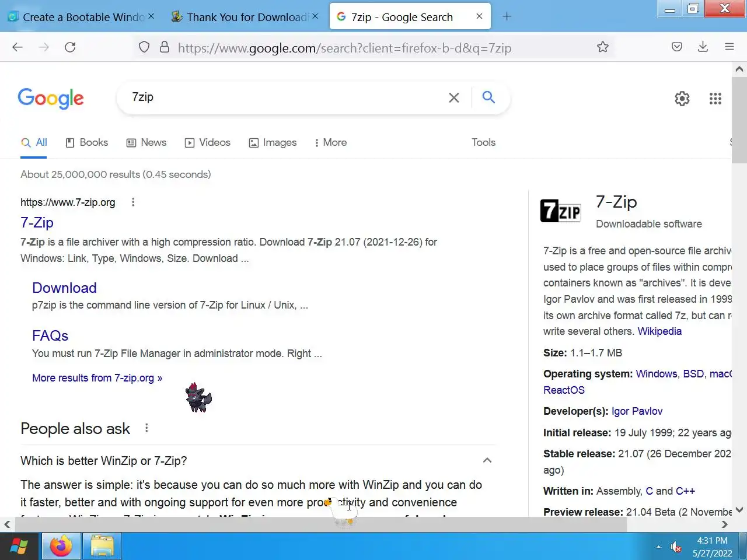The image size is (747, 560).
Task: Open options for the 7-zip.org result
Action: tap(133, 202)
